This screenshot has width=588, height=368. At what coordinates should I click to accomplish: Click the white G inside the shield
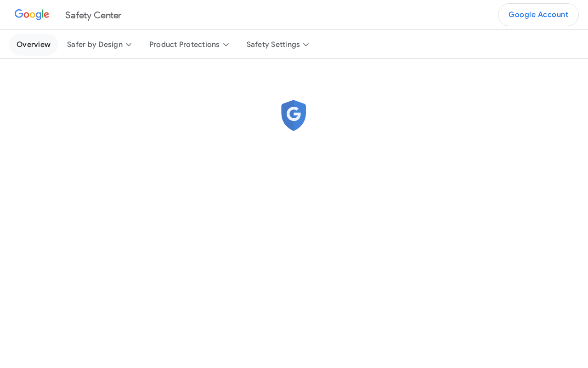[x=294, y=114]
